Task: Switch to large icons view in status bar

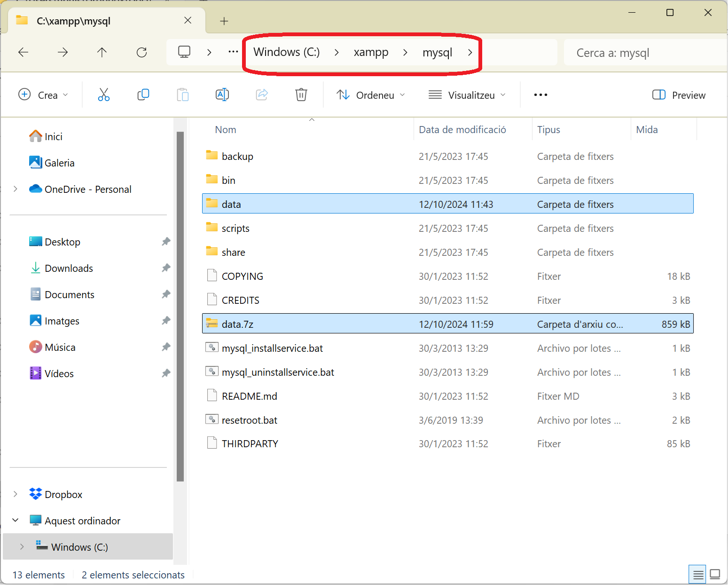Action: (715, 575)
